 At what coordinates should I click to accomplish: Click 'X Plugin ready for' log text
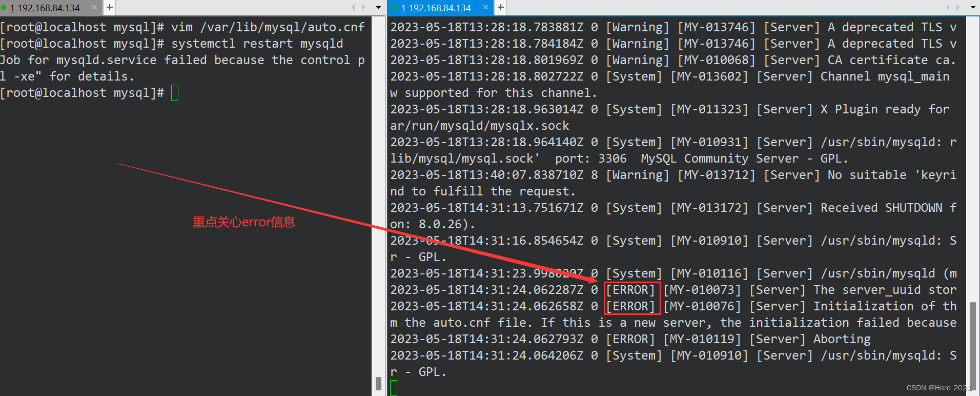[885, 109]
